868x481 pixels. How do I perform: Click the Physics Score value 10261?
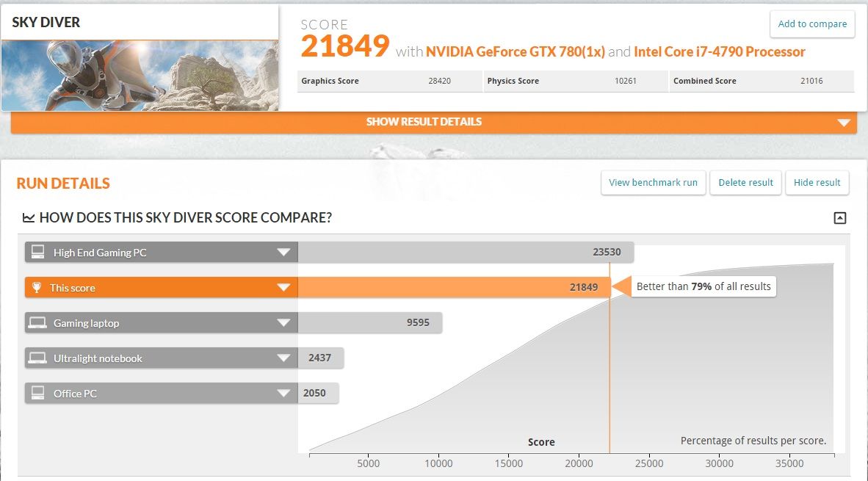point(626,81)
